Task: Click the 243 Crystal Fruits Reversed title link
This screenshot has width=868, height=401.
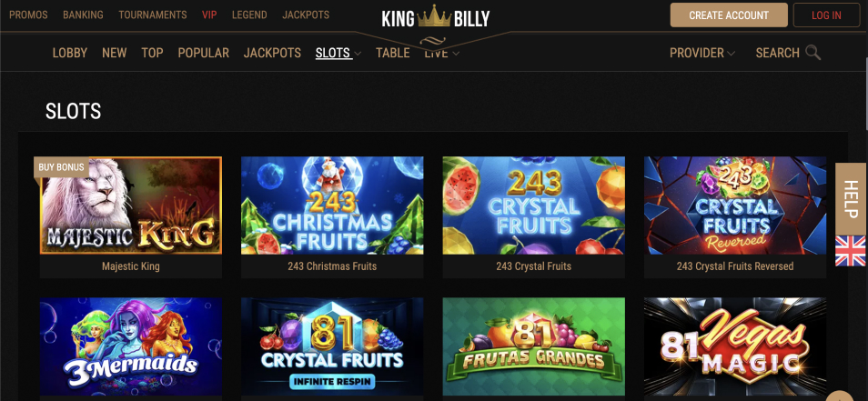Action: [735, 266]
